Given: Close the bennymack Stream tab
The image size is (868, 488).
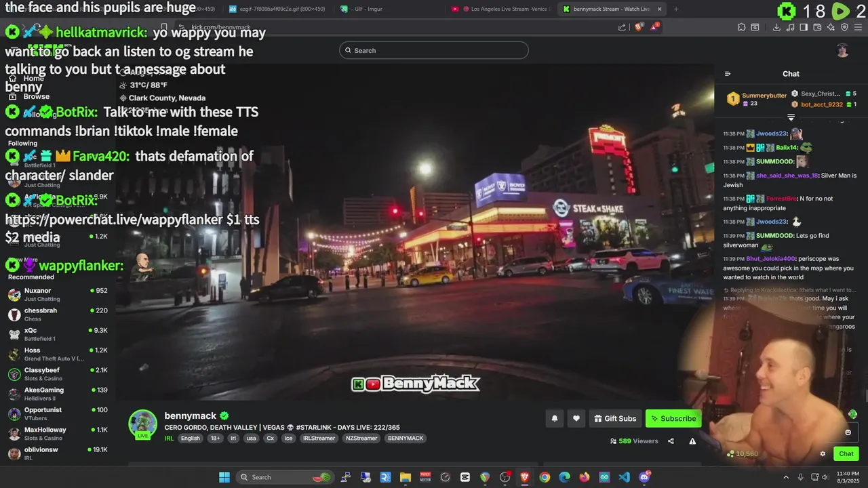Looking at the screenshot, I should pyautogui.click(x=659, y=9).
